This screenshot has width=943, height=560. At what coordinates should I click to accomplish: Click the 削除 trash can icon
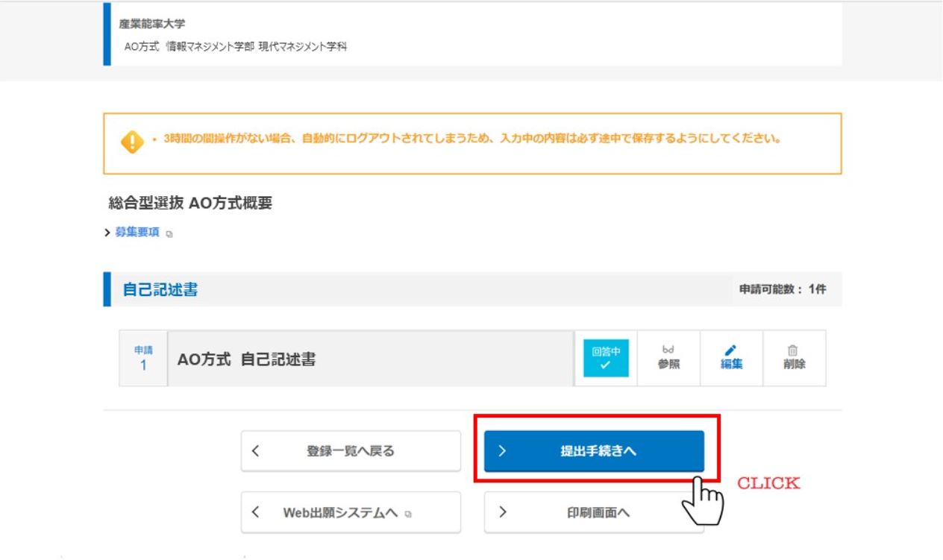[x=793, y=350]
